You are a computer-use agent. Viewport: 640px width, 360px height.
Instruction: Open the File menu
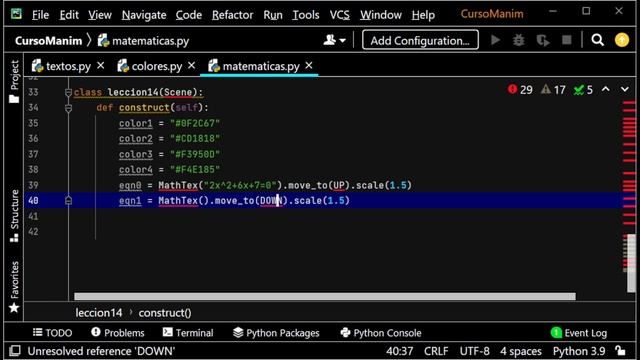pos(40,15)
